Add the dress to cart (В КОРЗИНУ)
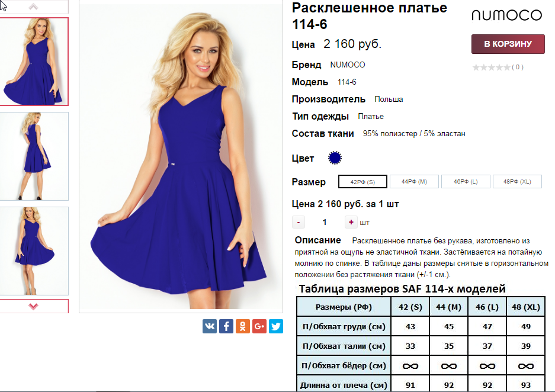Screen dimensions: 555x392 pos(508,44)
